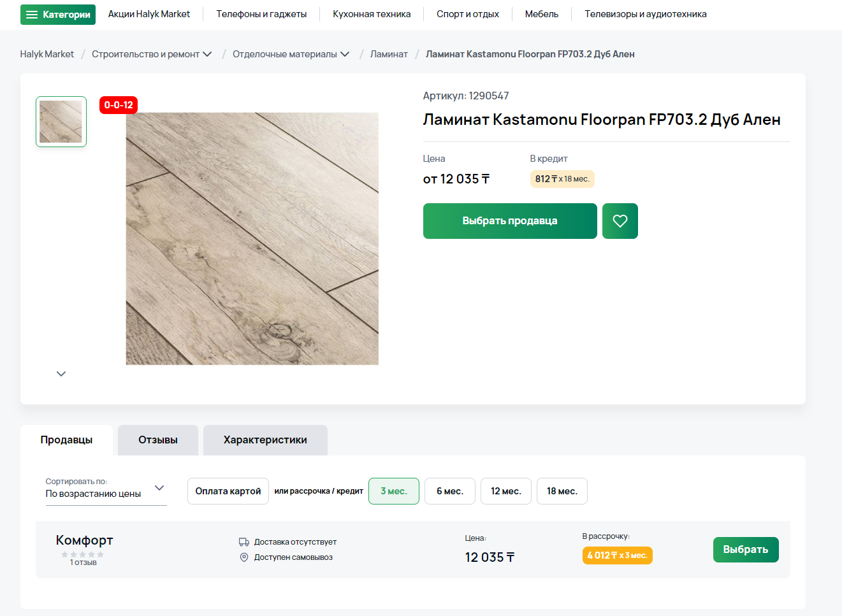
Task: Open the Телевизоры и аудиотехника menu item
Action: (646, 14)
